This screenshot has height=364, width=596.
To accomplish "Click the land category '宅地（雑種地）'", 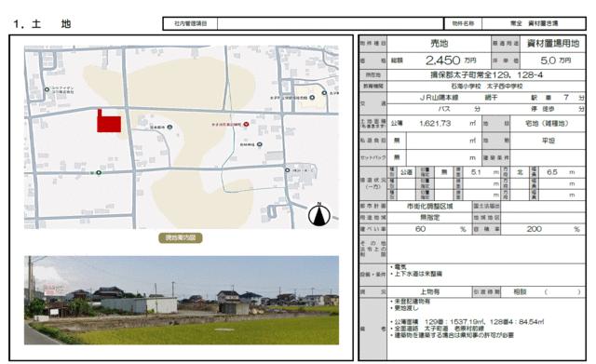I will point(547,124).
